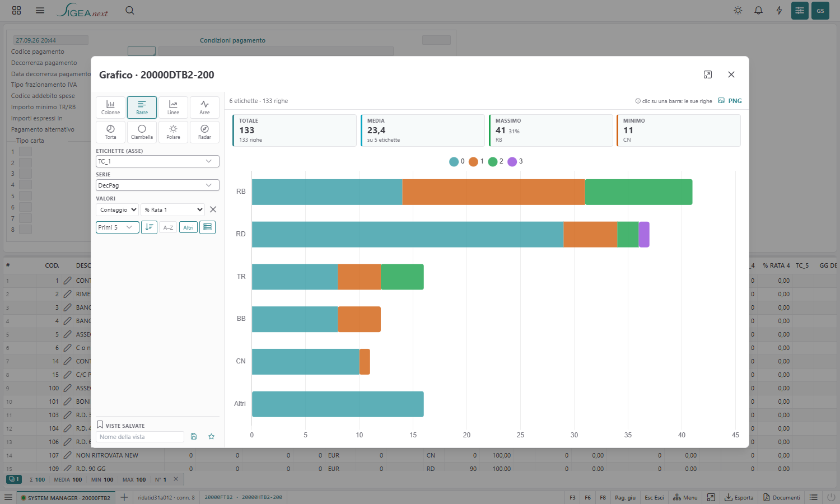Open the hamburger main menu
Image resolution: width=840 pixels, height=504 pixels.
pos(40,10)
